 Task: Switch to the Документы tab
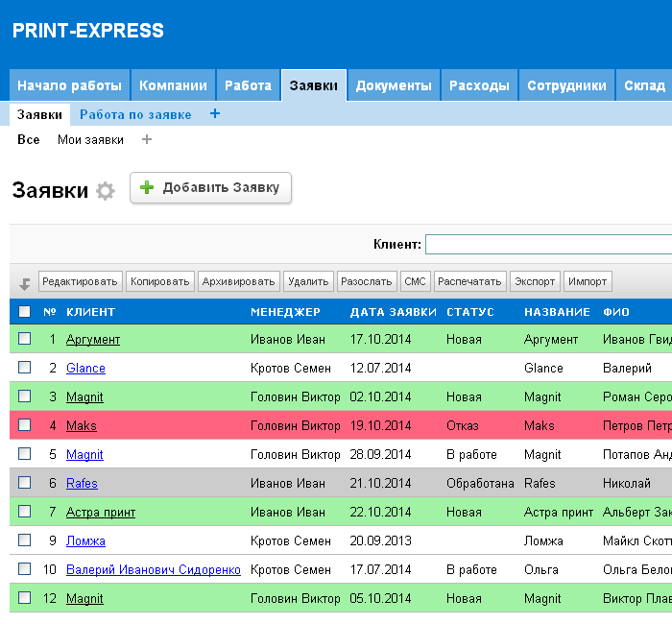pos(394,85)
